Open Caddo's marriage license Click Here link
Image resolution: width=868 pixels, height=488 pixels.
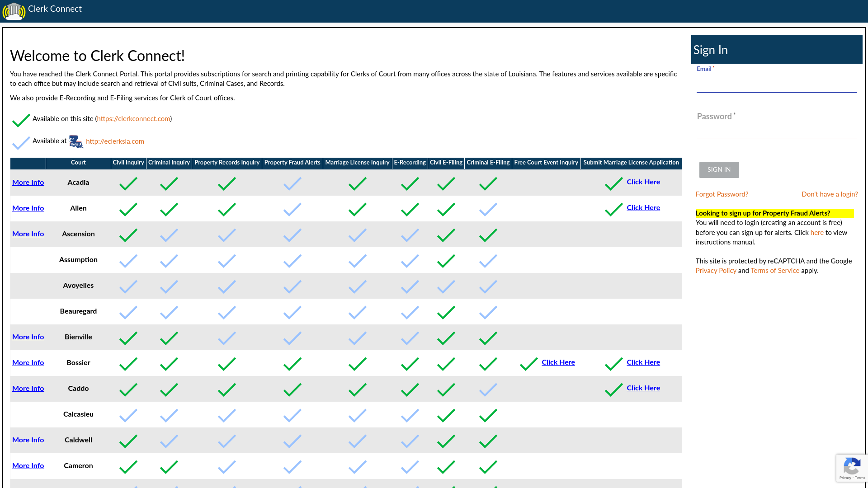coord(643,388)
